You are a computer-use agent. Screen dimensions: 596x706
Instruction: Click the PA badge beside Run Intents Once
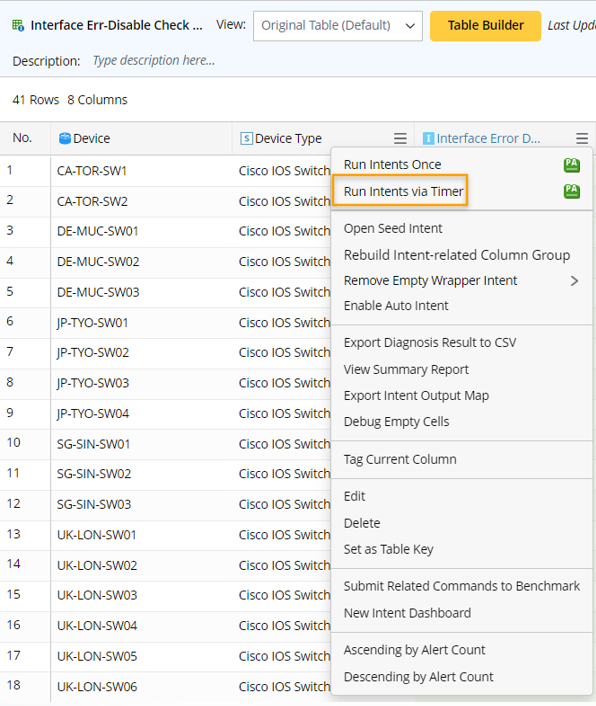tap(572, 165)
